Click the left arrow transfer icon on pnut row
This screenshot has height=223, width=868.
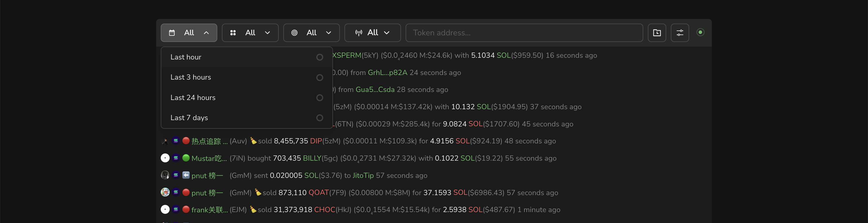(186, 175)
